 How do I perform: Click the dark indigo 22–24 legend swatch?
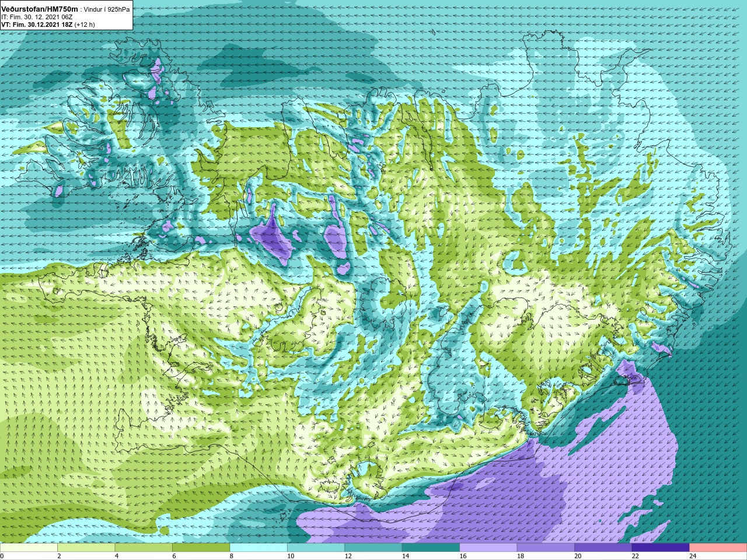coord(661,548)
